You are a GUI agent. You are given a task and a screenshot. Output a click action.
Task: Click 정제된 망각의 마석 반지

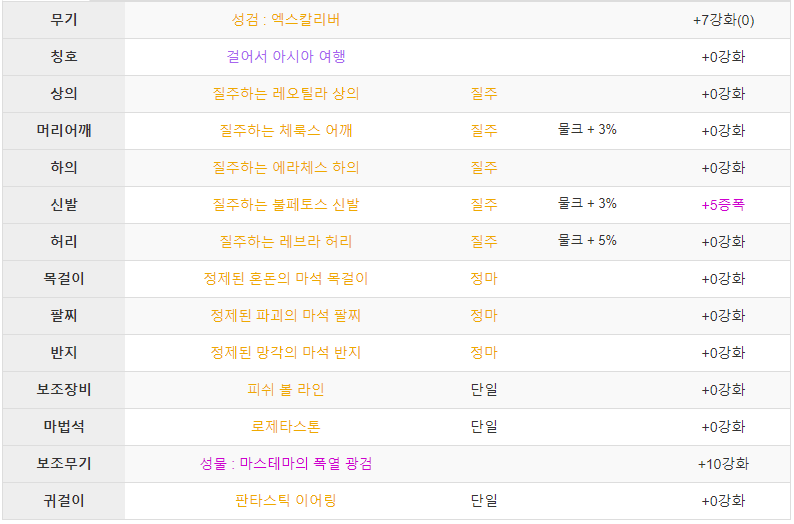pyautogui.click(x=286, y=352)
